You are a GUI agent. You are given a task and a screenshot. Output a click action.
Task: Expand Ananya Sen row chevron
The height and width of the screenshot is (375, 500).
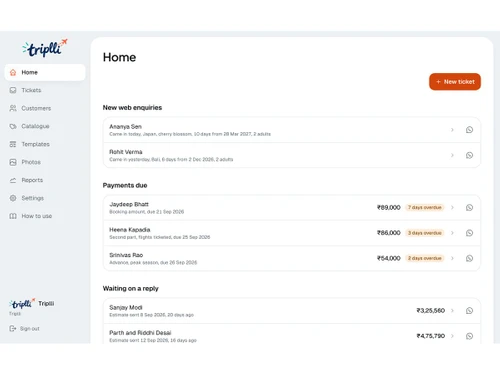click(x=452, y=130)
